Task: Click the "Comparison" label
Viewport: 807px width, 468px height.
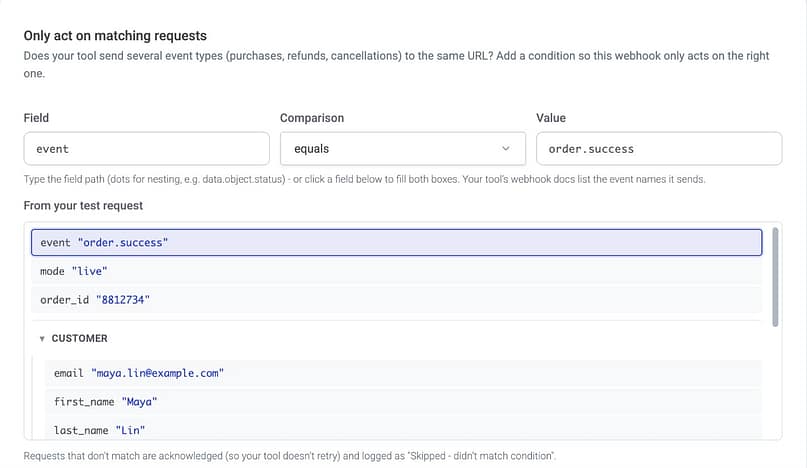Action: click(312, 118)
